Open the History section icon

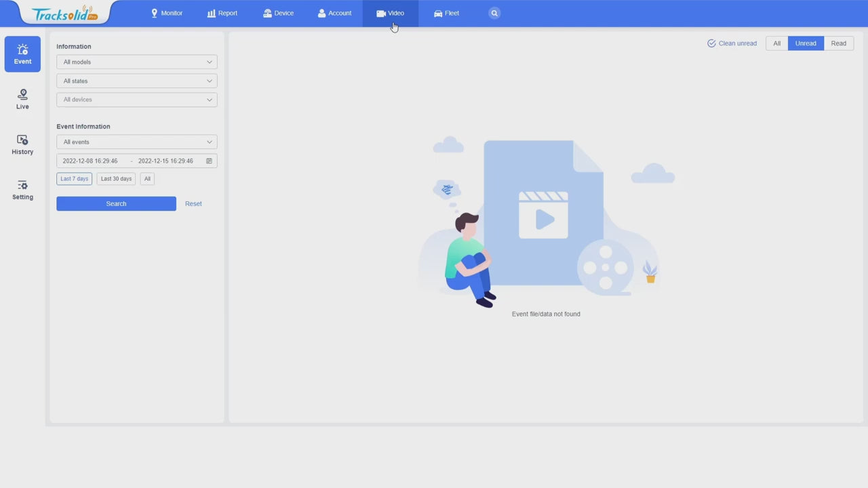click(22, 140)
